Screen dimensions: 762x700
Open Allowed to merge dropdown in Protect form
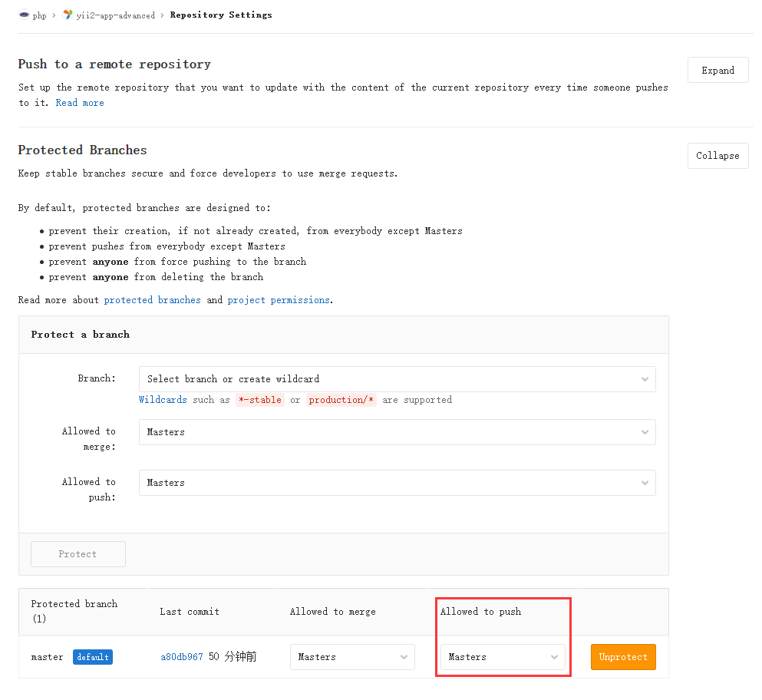pyautogui.click(x=397, y=432)
